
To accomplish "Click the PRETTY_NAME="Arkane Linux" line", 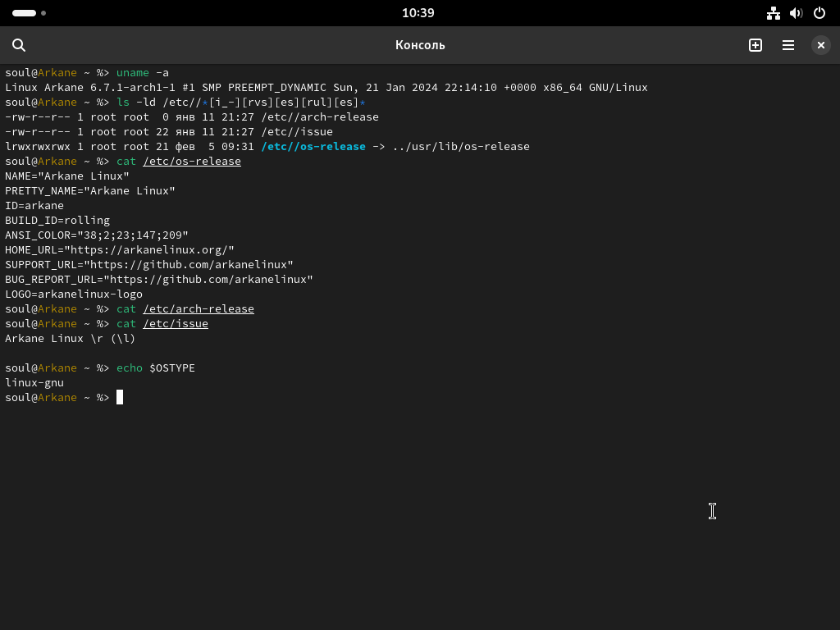I will pyautogui.click(x=90, y=190).
